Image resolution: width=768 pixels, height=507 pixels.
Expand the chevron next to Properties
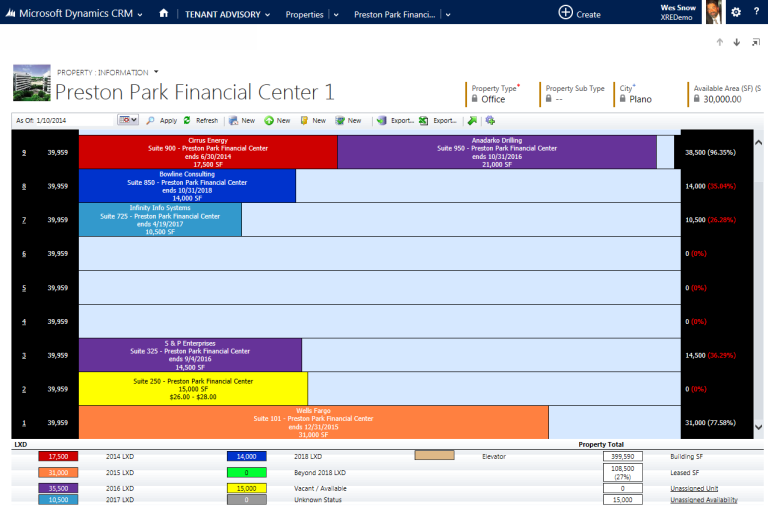(x=336, y=15)
